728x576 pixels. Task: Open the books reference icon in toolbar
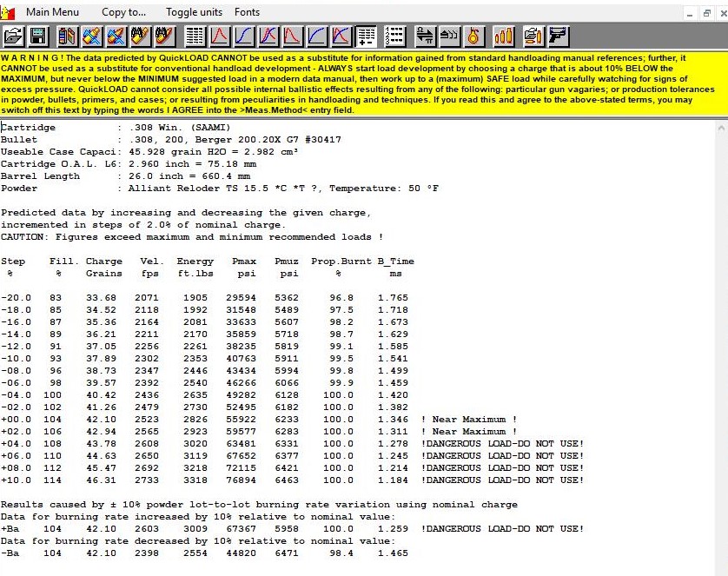coord(68,36)
